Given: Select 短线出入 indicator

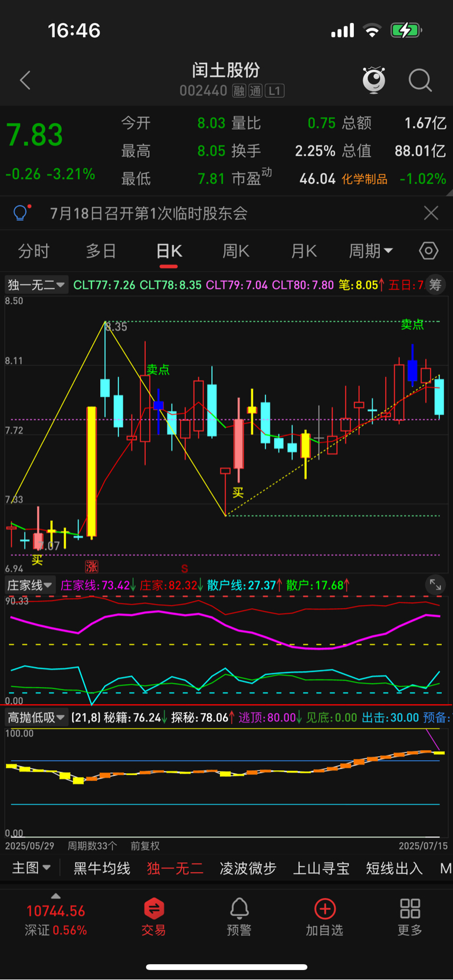Looking at the screenshot, I should coord(394,868).
